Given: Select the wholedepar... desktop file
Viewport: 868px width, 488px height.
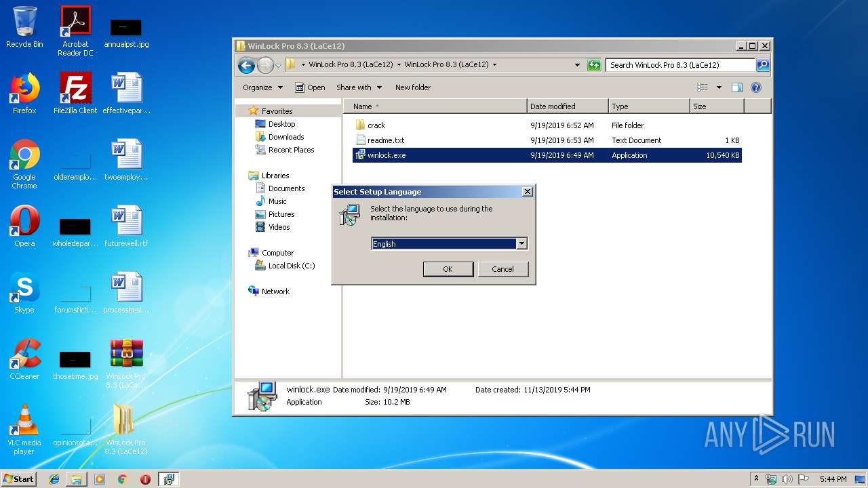Looking at the screenshot, I should pos(75,232).
